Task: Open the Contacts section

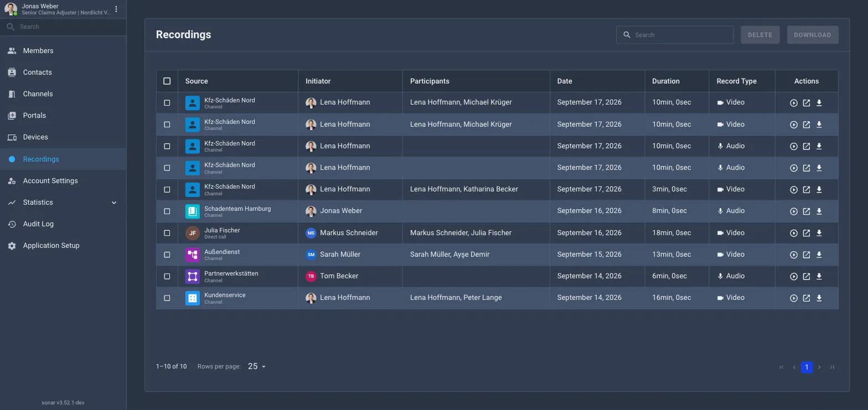Action: coord(63,72)
